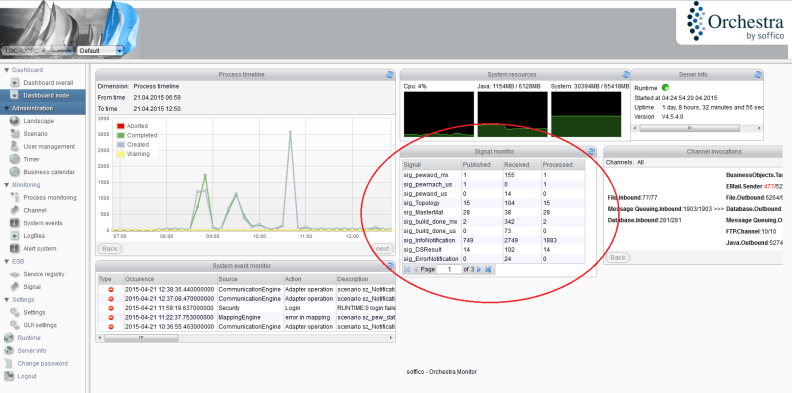Screen dimensions: 792x393
Task: Collapse the Dashboard section
Action: point(7,70)
